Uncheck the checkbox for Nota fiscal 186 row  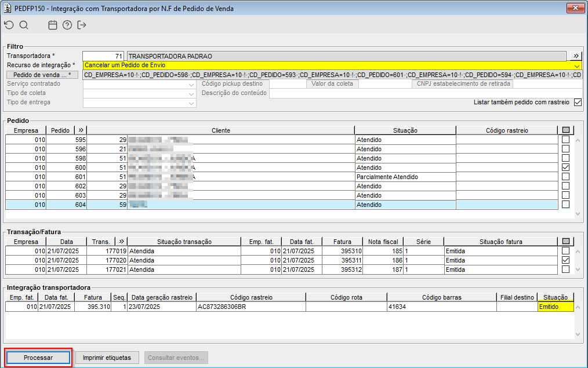pyautogui.click(x=565, y=260)
